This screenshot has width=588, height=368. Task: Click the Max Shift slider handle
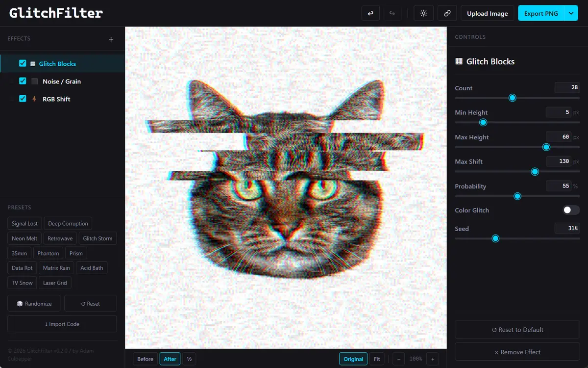click(535, 172)
